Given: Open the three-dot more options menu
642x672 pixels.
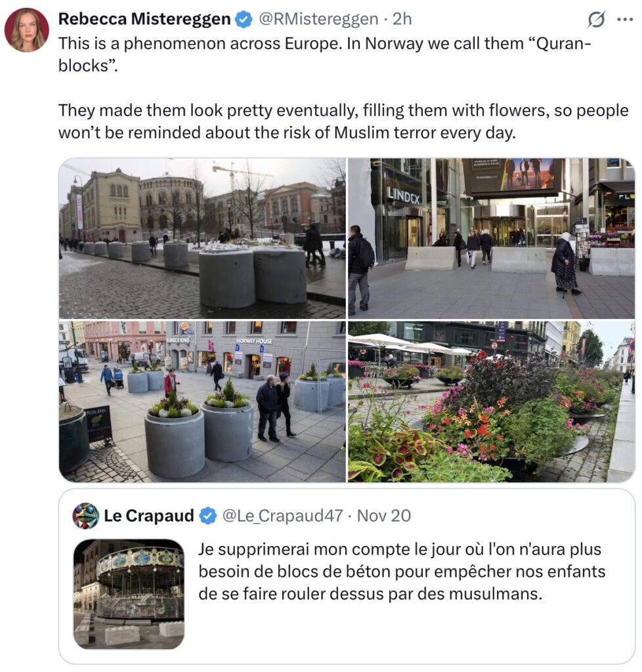Looking at the screenshot, I should click(x=625, y=20).
